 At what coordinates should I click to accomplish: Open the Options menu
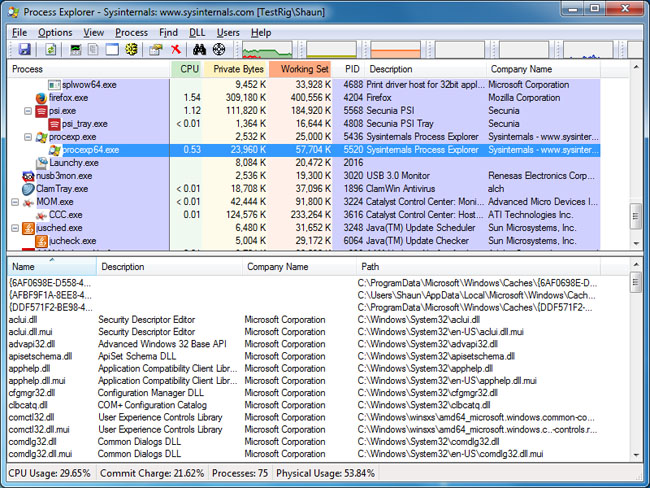click(55, 32)
